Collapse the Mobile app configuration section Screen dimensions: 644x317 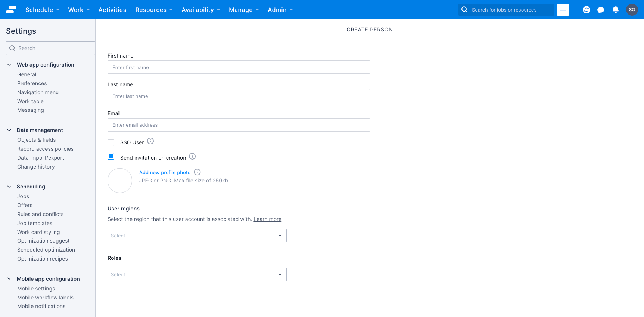[9, 279]
